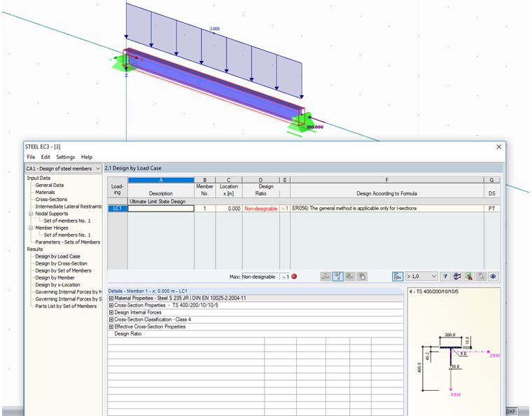Expand Cross-Section Properties TS 400/200/10/10/5
The height and width of the screenshot is (416, 532).
[111, 305]
